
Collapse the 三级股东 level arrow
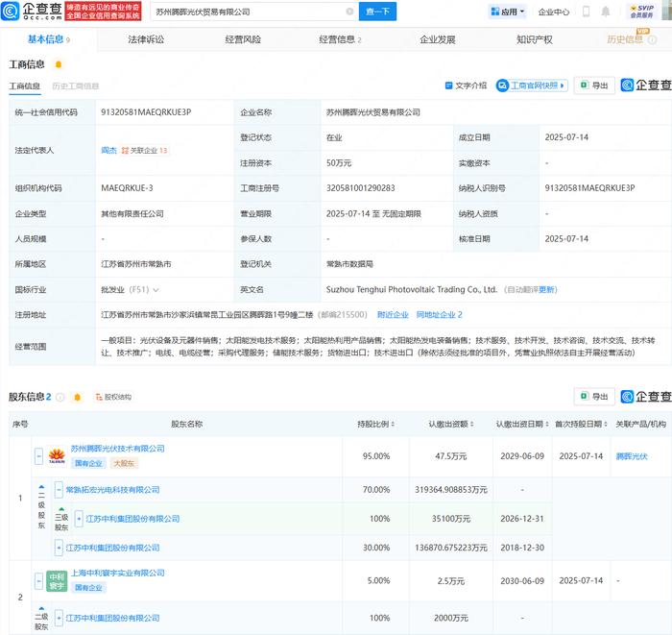[x=61, y=509]
